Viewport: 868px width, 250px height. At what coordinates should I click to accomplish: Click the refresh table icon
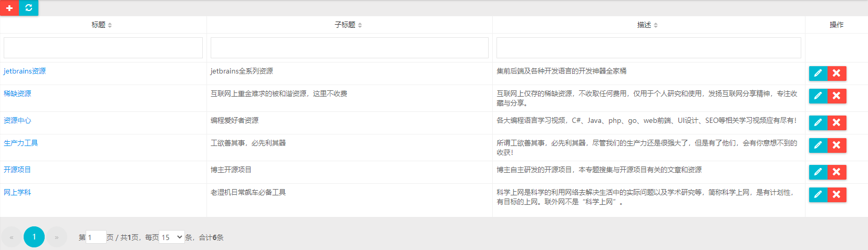[28, 8]
